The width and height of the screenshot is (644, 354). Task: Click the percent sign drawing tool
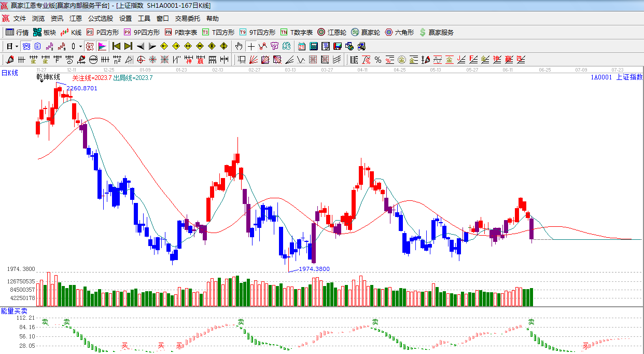tap(378, 60)
